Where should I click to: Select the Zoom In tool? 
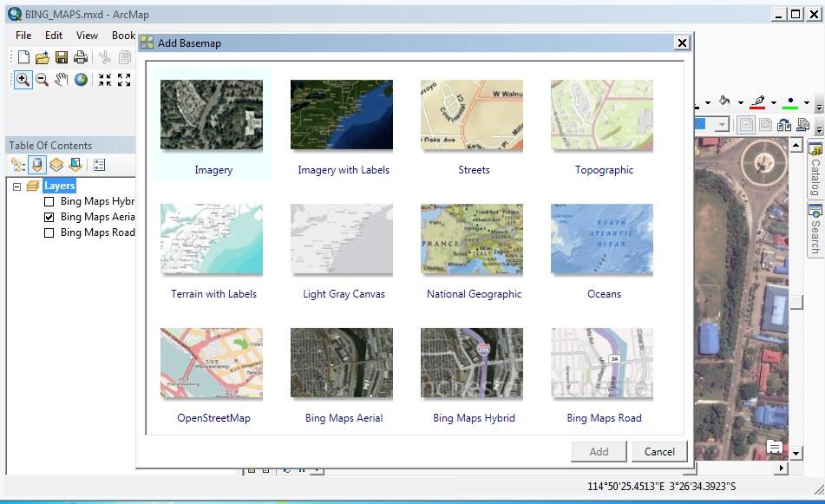[x=23, y=80]
